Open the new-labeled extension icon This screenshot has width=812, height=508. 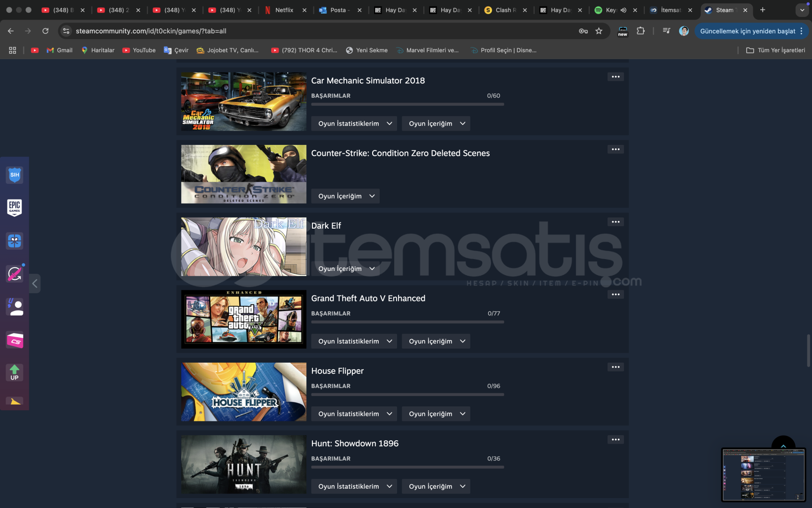point(623,31)
